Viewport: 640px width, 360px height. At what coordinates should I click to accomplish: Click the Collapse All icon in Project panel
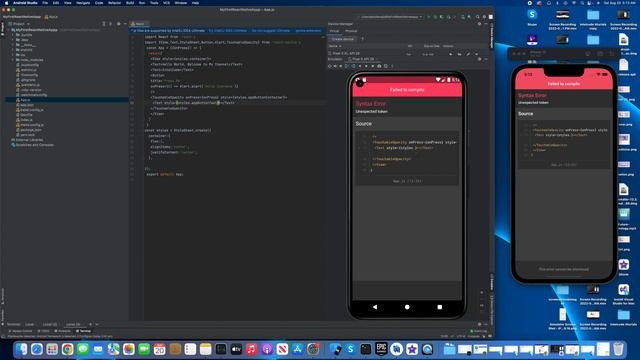[110, 24]
